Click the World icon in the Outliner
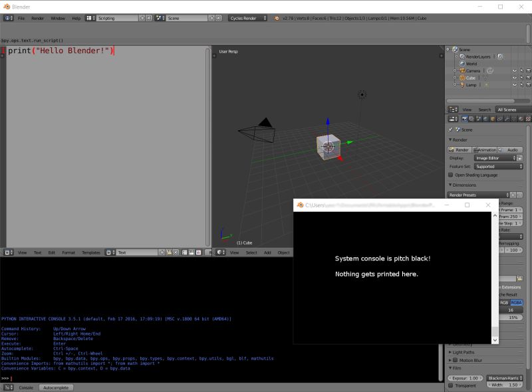The height and width of the screenshot is (392, 532). coord(462,64)
